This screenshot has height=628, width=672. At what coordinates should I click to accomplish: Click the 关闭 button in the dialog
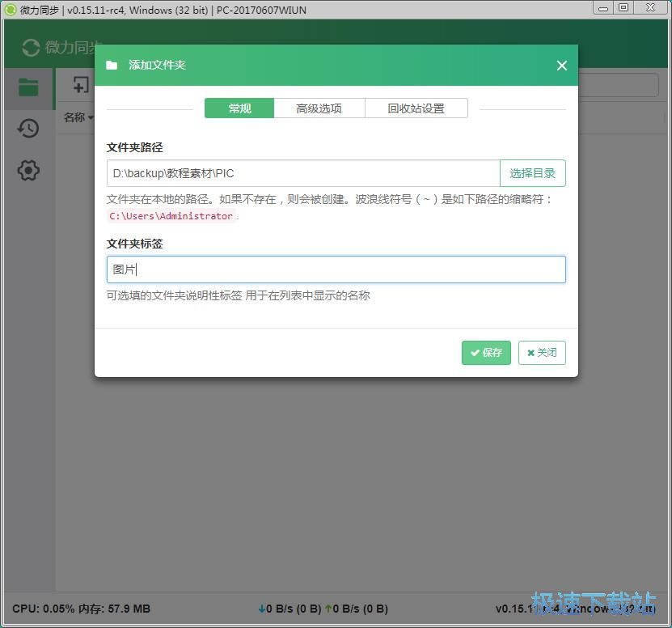542,352
